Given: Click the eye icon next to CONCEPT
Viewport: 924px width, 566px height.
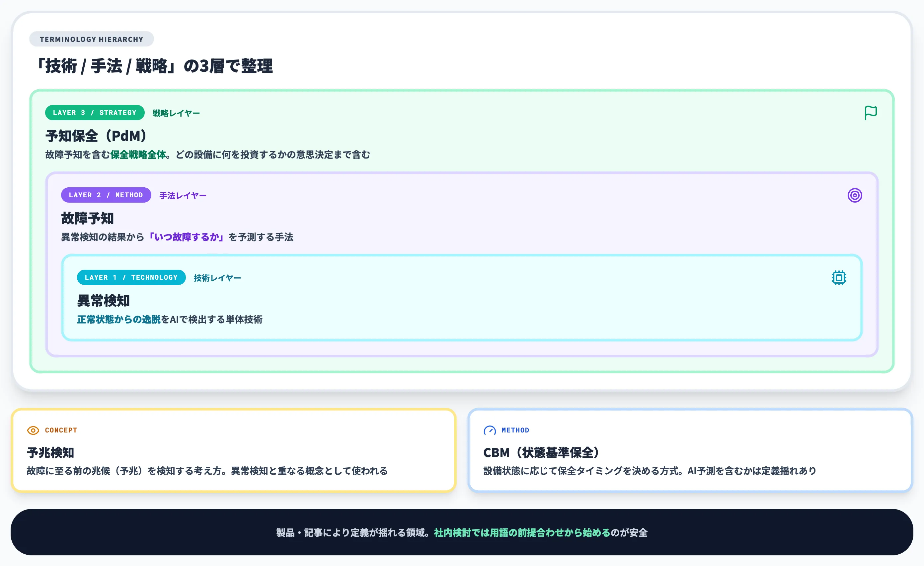Looking at the screenshot, I should click(33, 430).
